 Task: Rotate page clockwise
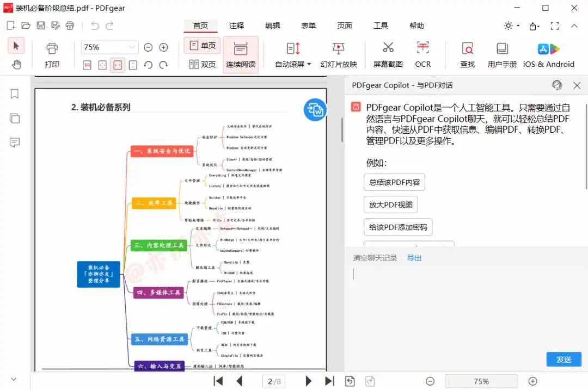(163, 65)
